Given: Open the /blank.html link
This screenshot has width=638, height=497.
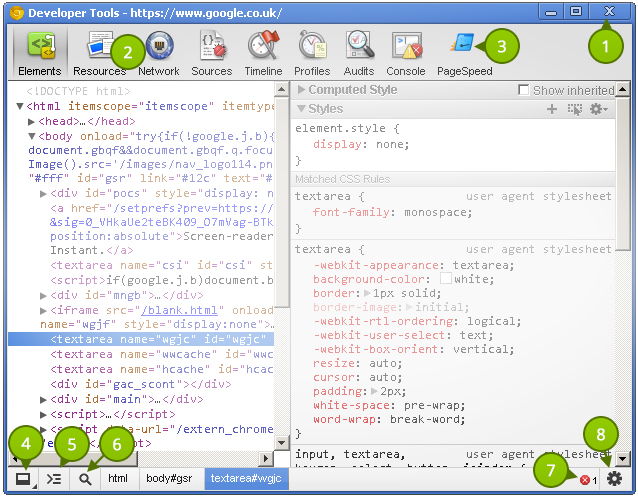Looking at the screenshot, I should tap(179, 310).
